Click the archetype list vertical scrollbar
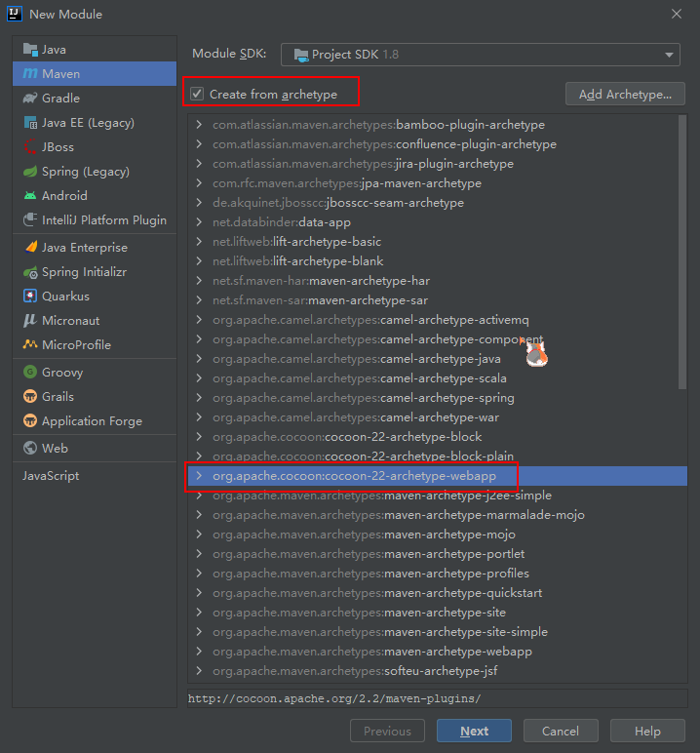 pyautogui.click(x=682, y=252)
